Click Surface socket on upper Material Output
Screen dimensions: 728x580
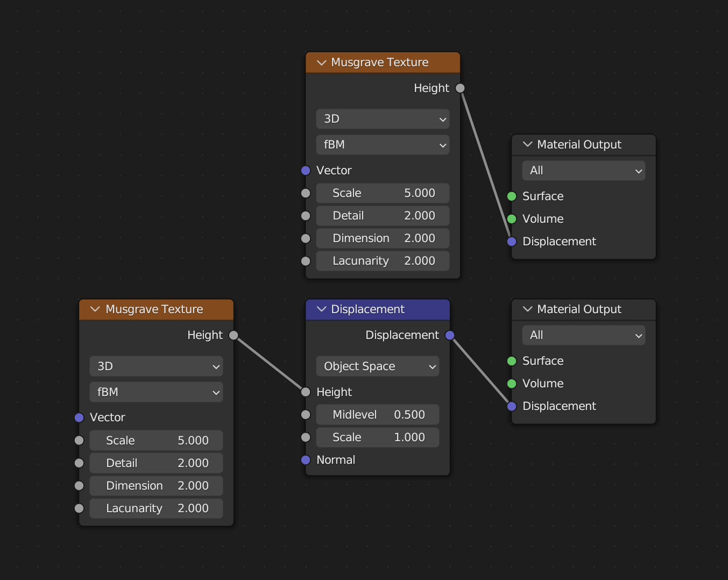(x=512, y=196)
